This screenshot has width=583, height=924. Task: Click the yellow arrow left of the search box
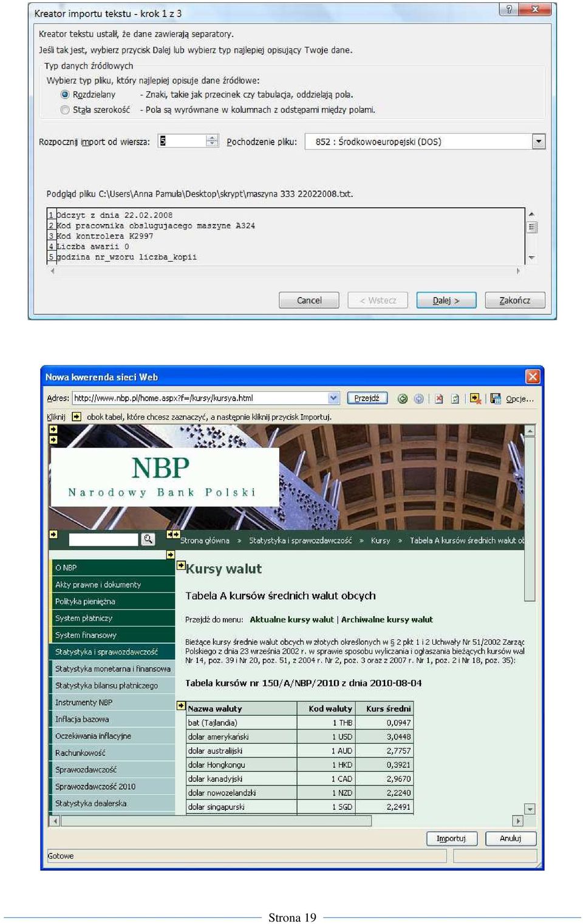tap(53, 534)
